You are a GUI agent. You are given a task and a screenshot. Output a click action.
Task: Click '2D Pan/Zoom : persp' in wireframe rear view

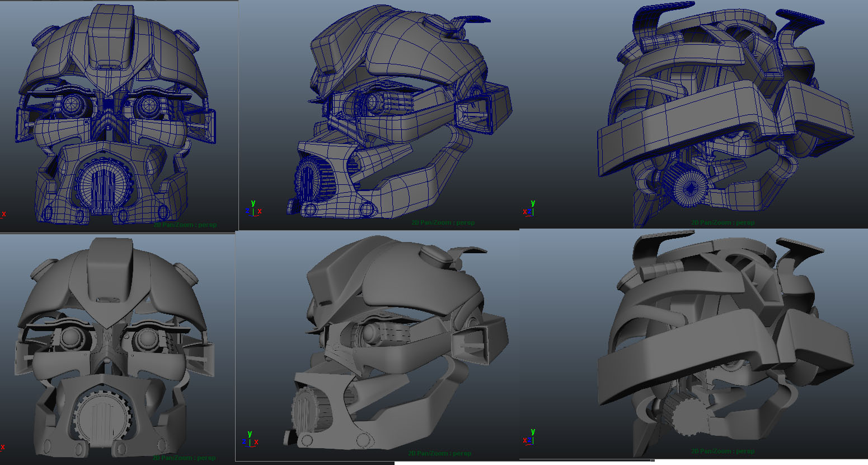pos(722,222)
